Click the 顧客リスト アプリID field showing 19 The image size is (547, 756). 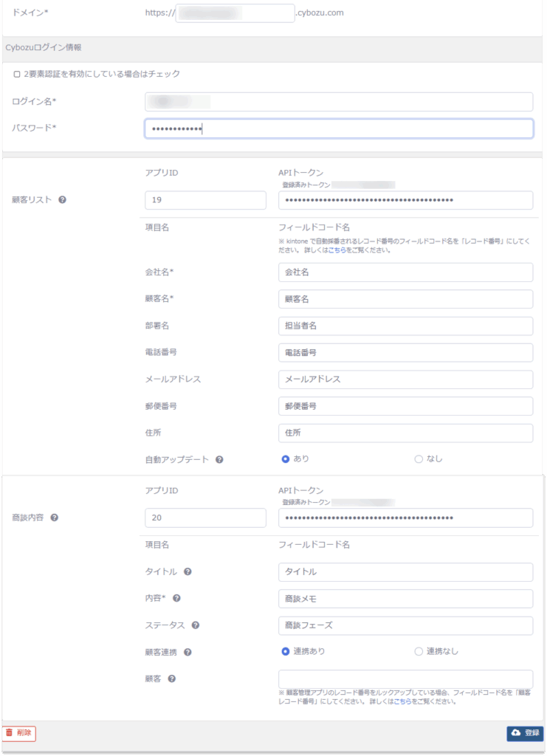(x=205, y=200)
